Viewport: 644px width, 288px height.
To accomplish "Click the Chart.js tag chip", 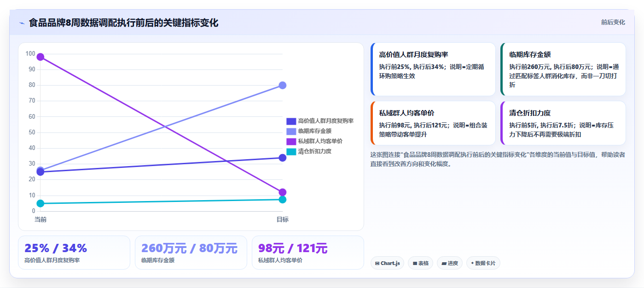I will [x=387, y=263].
